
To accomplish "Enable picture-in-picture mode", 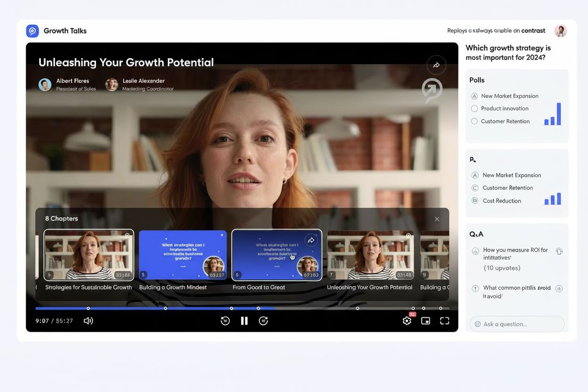I will [x=425, y=321].
